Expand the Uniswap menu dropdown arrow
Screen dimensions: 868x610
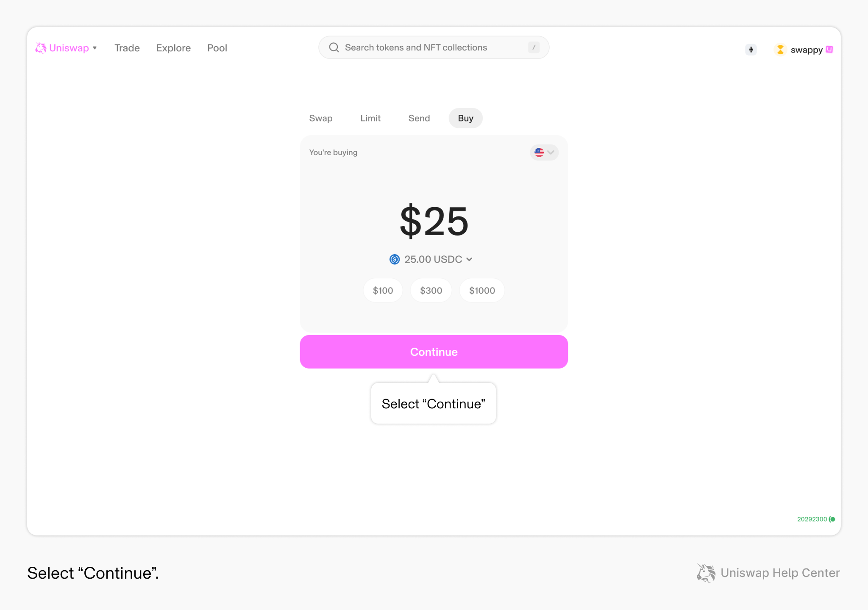95,48
